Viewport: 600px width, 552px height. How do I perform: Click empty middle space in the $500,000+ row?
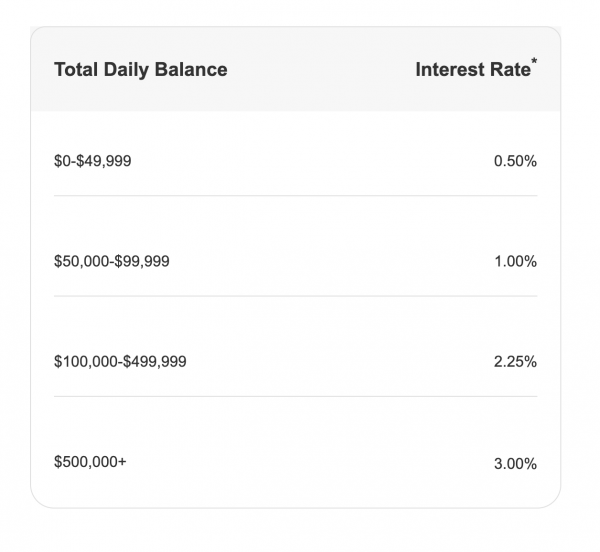point(300,463)
